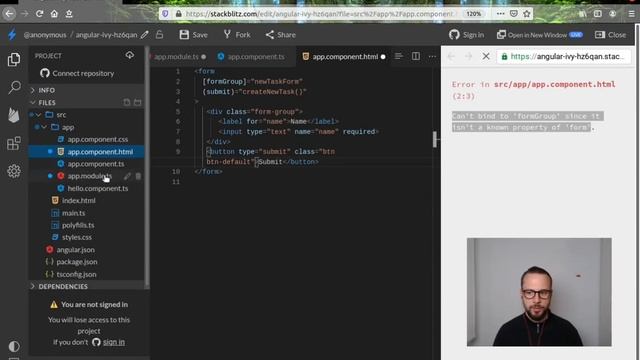640x360 pixels.
Task: Open preview in new window
Action: pos(539,35)
